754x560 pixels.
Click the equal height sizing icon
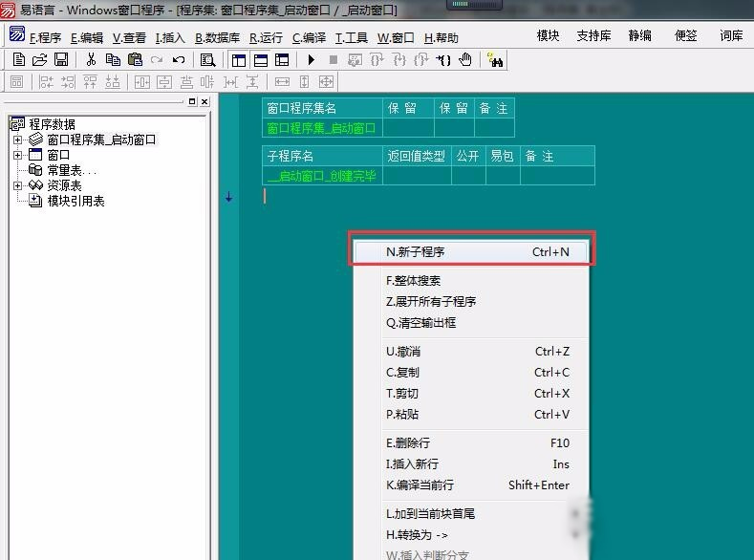pos(304,82)
